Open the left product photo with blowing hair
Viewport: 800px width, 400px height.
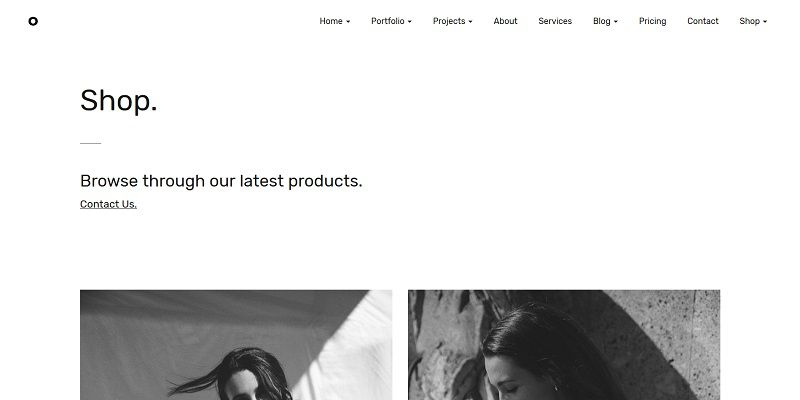(236, 345)
